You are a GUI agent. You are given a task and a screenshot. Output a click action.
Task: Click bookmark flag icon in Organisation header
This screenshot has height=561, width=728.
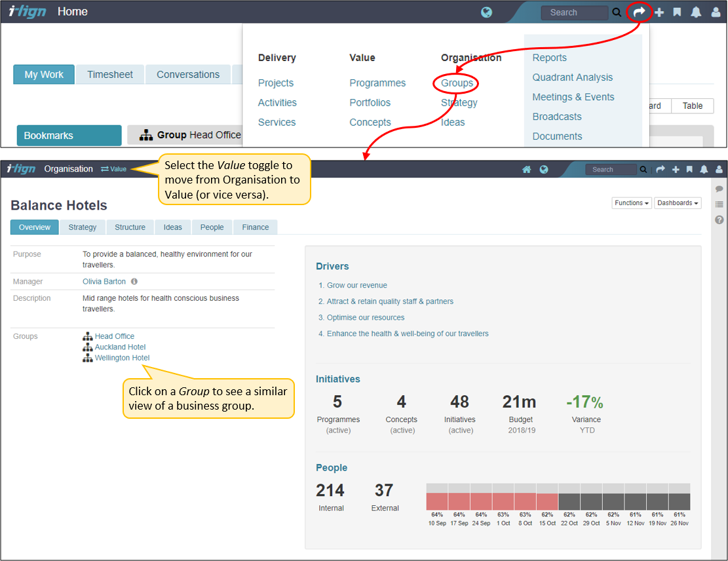[689, 170]
